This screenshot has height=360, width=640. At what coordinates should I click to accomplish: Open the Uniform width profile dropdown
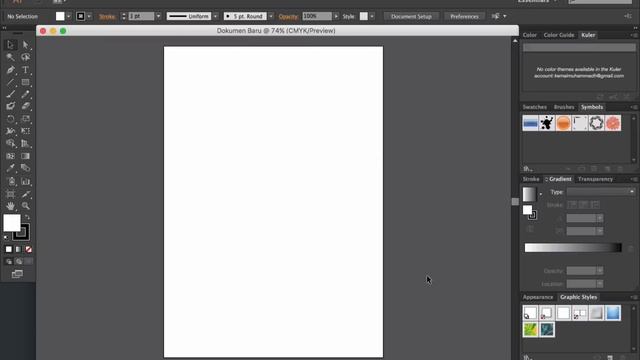(216, 16)
